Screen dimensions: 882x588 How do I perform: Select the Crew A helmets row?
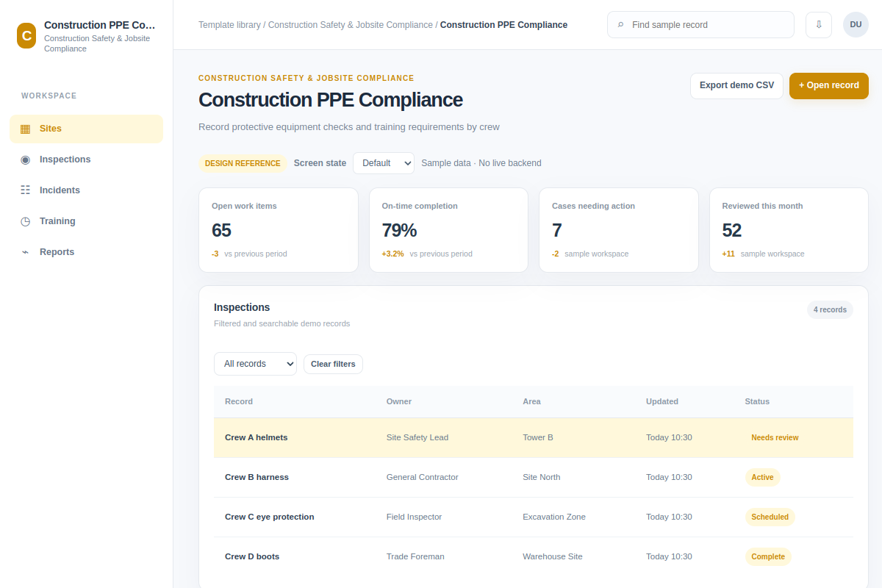pyautogui.click(x=534, y=437)
